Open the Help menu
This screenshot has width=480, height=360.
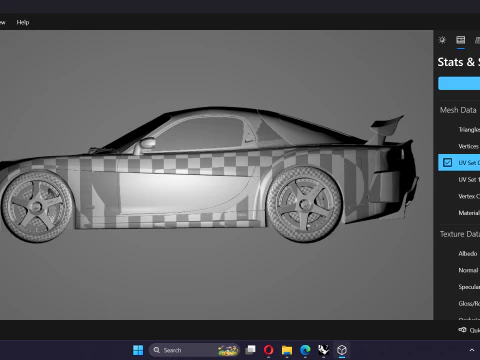23,22
